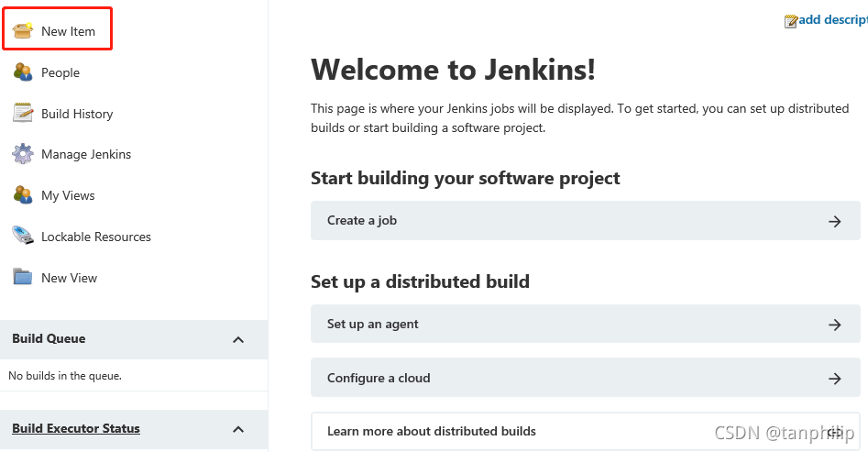Collapse the Build Queue panel
868x452 pixels.
(x=238, y=339)
